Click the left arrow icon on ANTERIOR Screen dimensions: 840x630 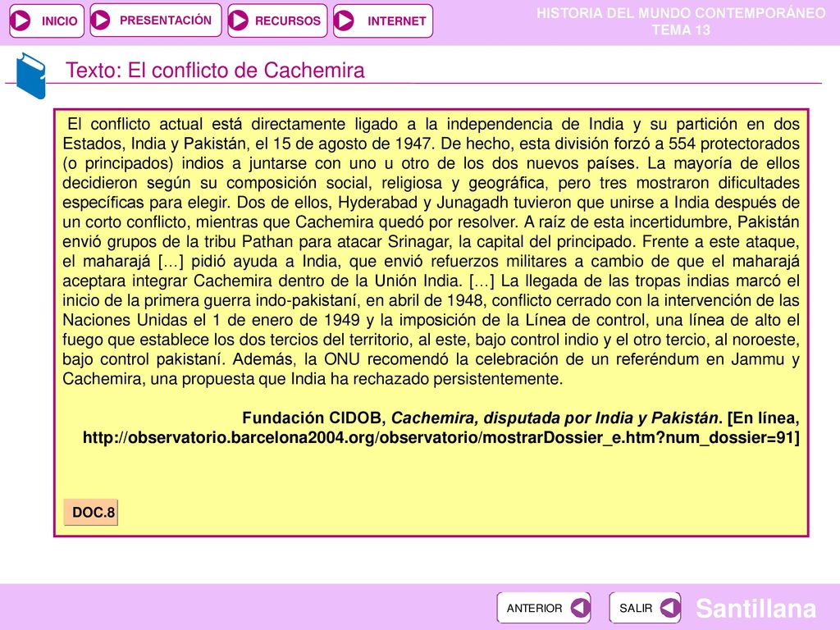(580, 608)
